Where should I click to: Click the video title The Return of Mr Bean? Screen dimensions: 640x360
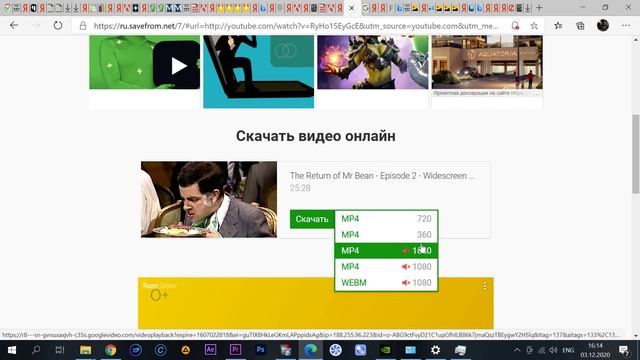(382, 176)
